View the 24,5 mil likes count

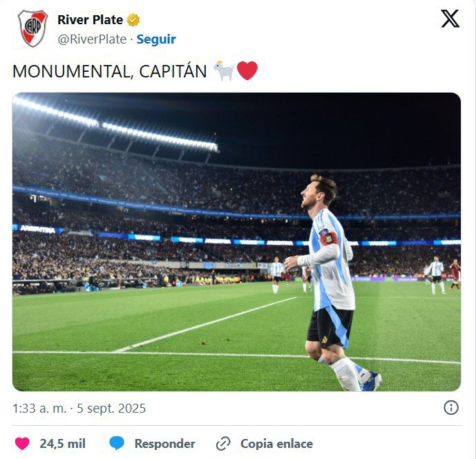coord(63,444)
